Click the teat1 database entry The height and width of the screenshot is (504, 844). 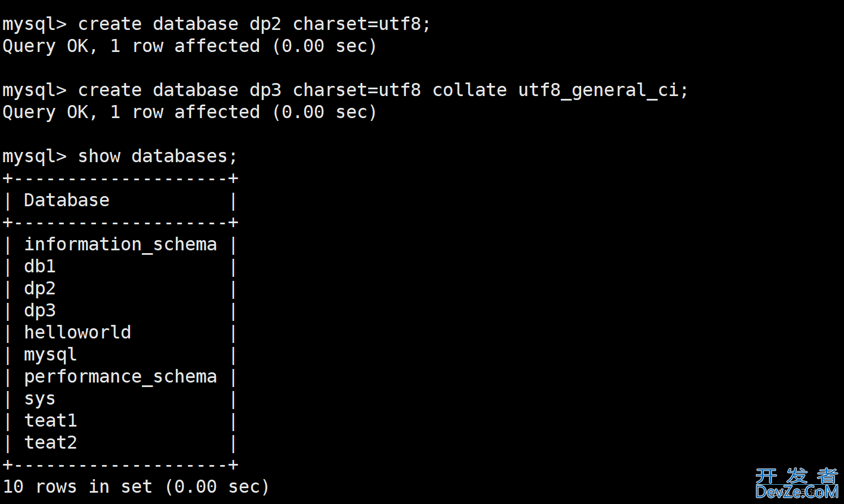click(x=50, y=420)
